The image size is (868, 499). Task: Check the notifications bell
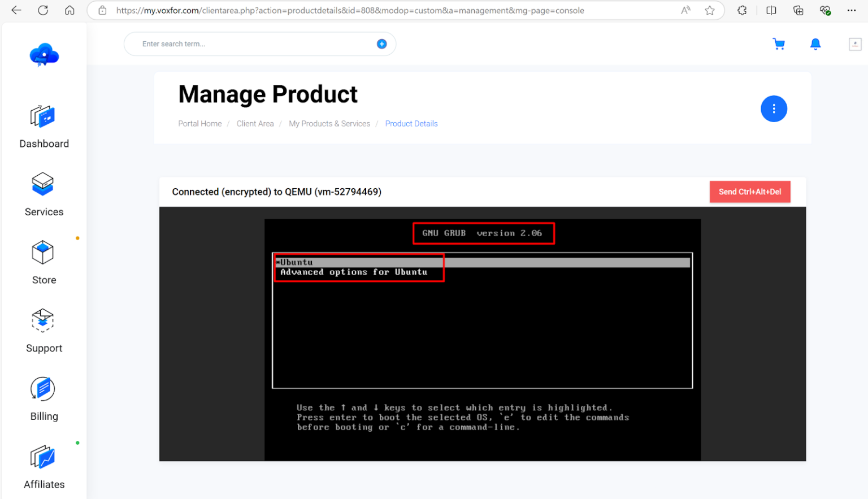click(x=815, y=44)
